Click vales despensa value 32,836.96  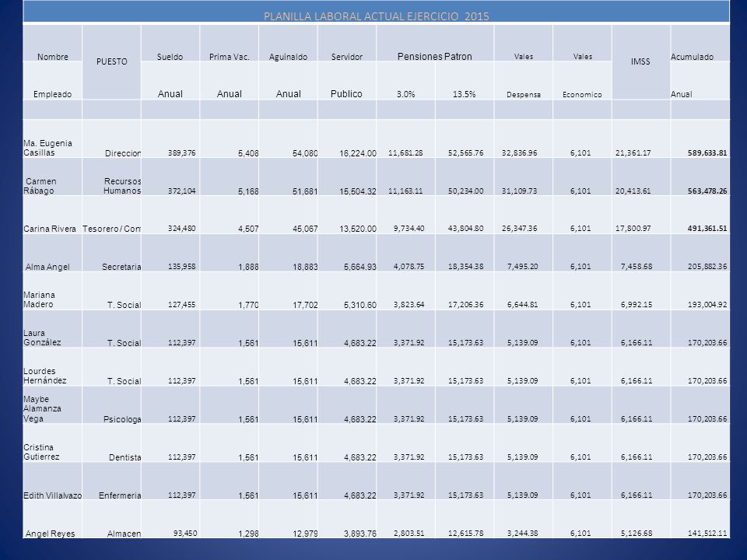click(x=519, y=153)
